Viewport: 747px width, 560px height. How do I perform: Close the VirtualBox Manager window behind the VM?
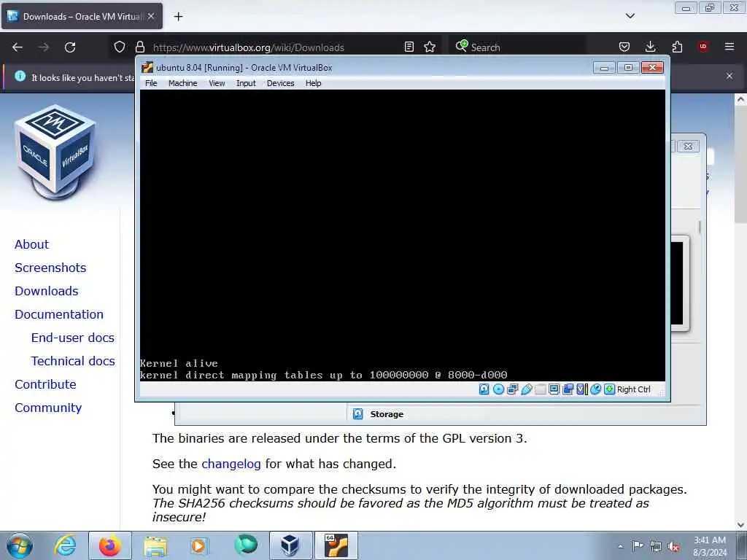pos(688,146)
